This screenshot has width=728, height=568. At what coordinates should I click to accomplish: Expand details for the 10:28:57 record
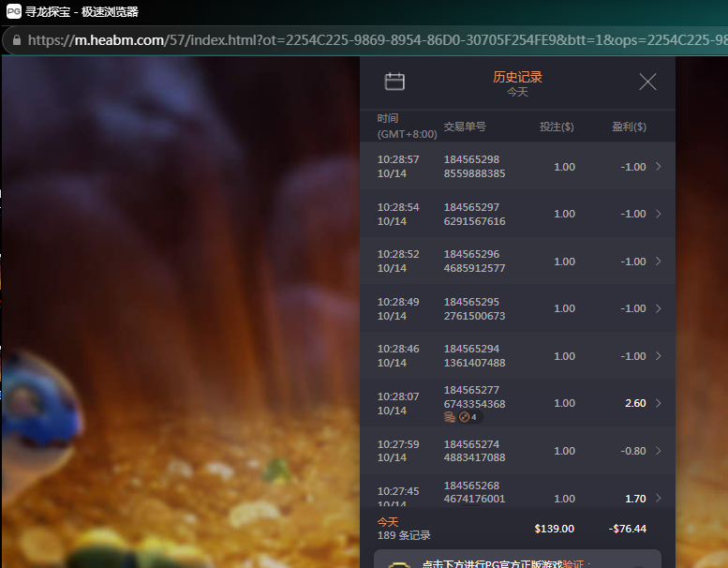tap(658, 167)
